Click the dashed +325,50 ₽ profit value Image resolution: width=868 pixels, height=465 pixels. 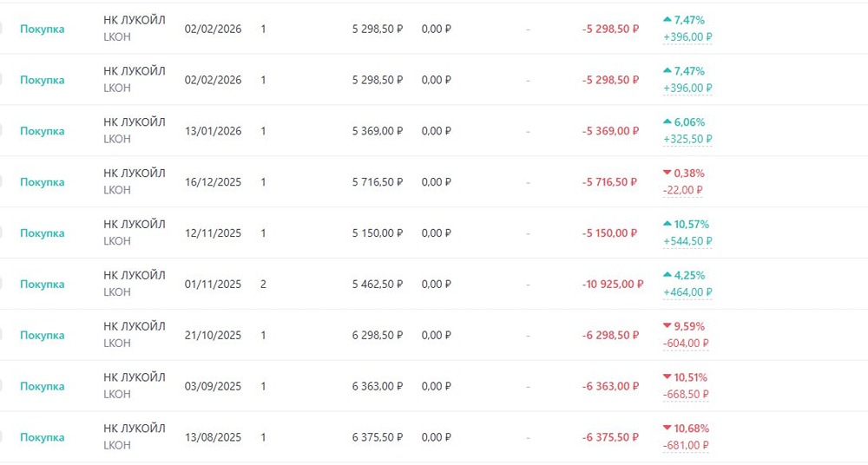pos(687,139)
